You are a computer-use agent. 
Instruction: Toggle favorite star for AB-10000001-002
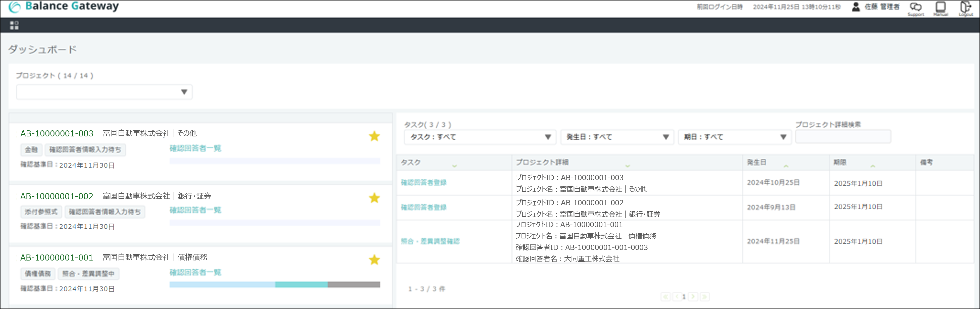pyautogui.click(x=374, y=198)
